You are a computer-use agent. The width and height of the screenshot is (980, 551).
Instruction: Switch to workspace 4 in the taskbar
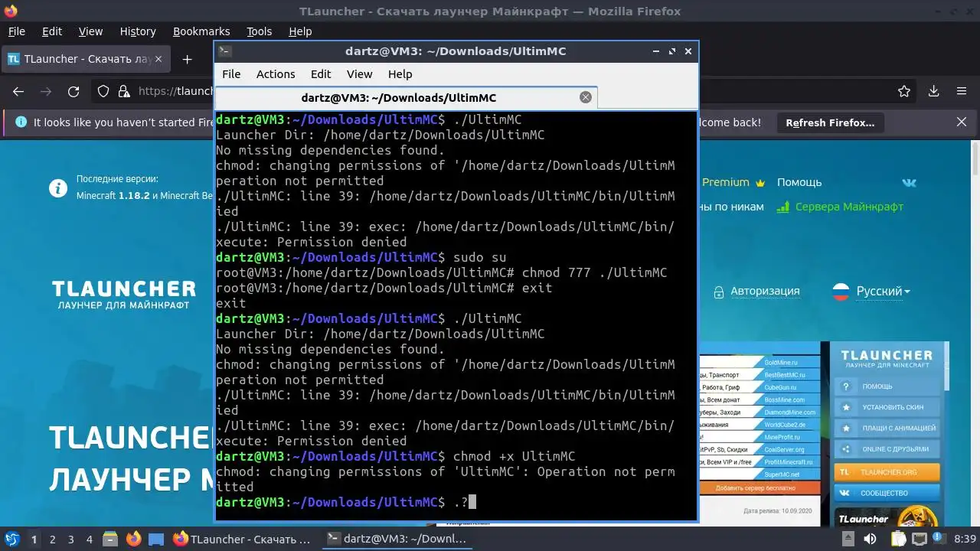click(90, 540)
